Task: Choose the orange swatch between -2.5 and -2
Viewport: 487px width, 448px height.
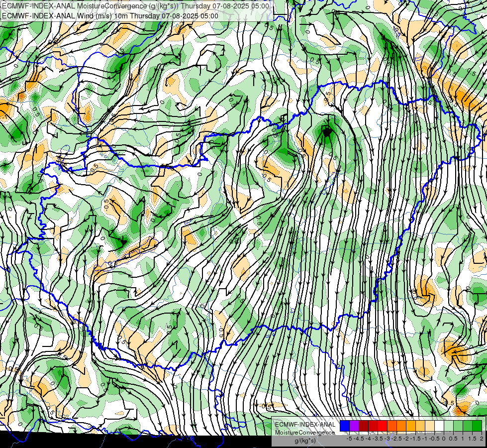Action: tap(401, 426)
